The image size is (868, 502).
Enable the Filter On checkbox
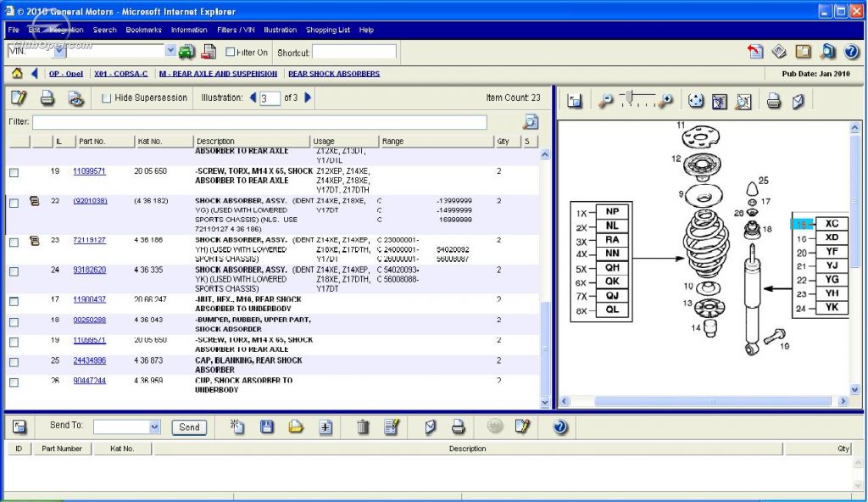tap(231, 52)
